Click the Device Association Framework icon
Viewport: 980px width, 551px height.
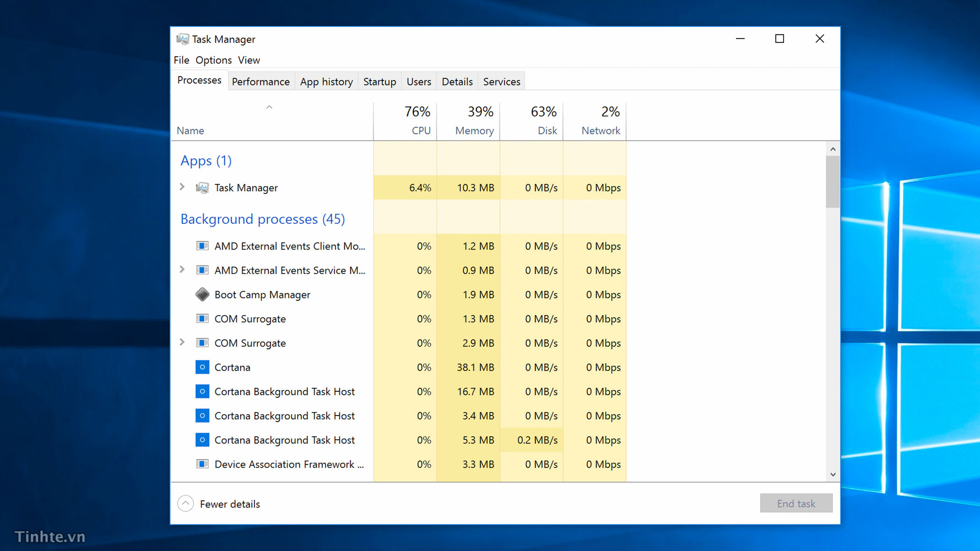tap(202, 464)
